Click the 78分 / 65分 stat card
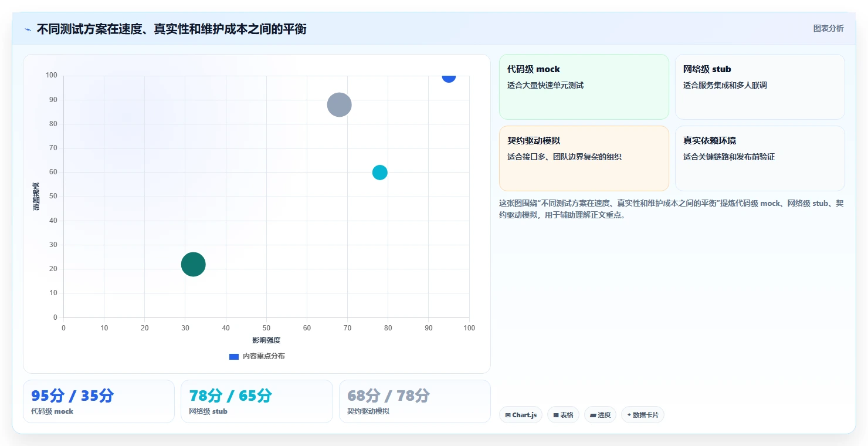 256,401
